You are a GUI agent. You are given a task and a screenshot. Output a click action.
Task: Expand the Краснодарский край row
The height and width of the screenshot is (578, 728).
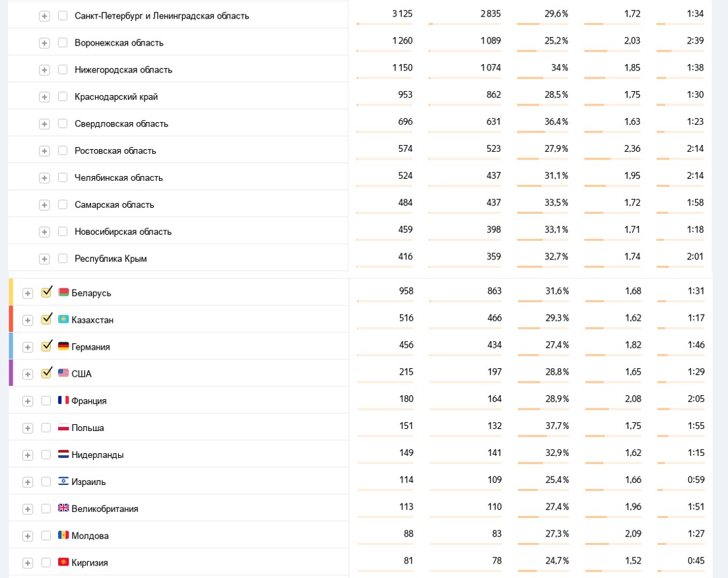coord(44,97)
